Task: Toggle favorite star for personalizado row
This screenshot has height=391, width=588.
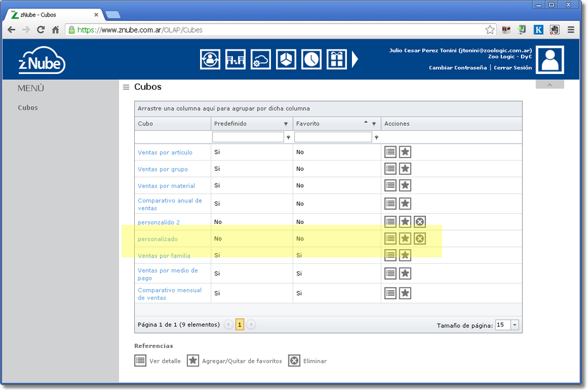Action: tap(405, 239)
